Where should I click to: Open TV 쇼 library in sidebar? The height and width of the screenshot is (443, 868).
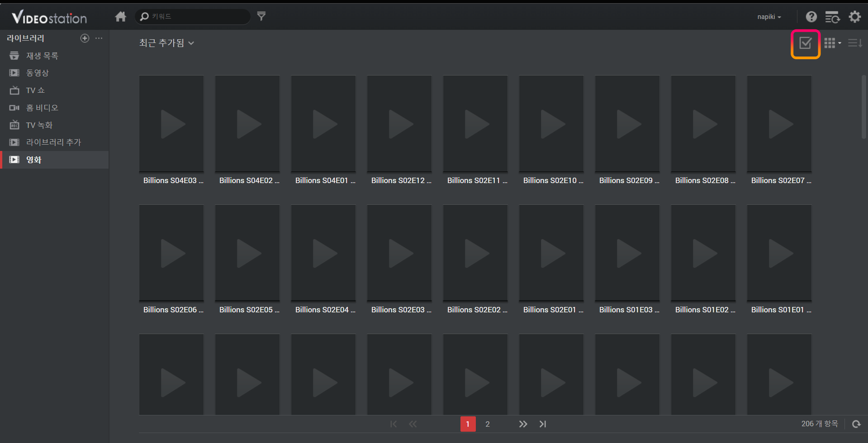pos(54,90)
